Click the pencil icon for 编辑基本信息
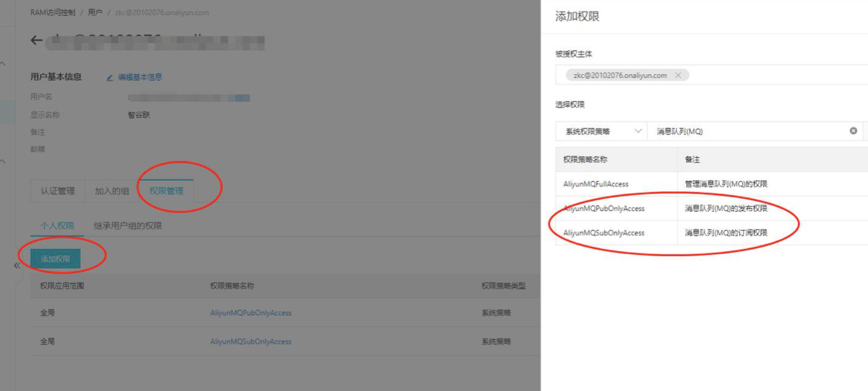868x391 pixels. click(111, 77)
